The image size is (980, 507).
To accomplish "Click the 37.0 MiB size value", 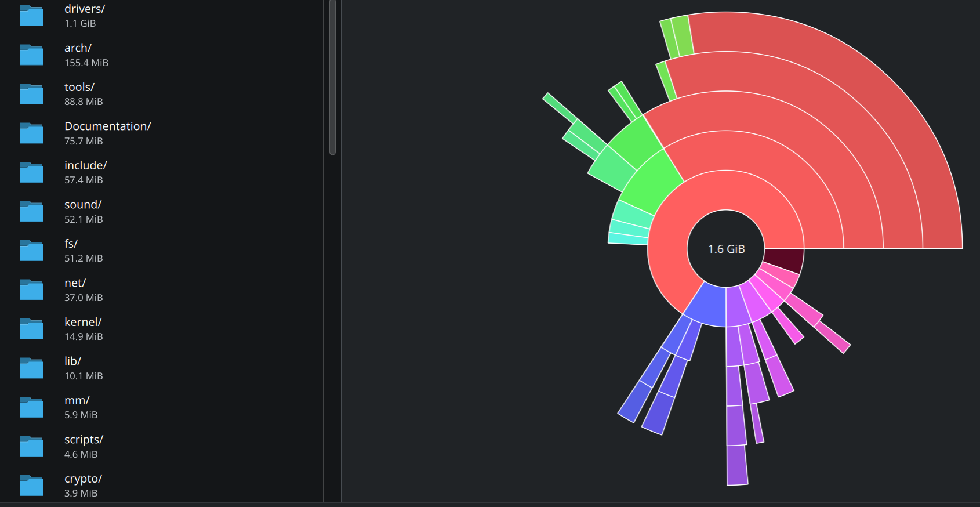I will [84, 298].
